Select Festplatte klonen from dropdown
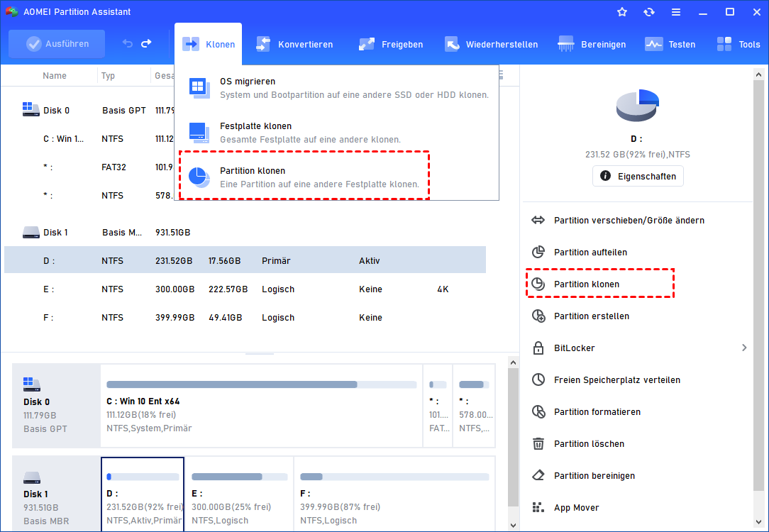Viewport: 769px width, 532px height. 337,133
